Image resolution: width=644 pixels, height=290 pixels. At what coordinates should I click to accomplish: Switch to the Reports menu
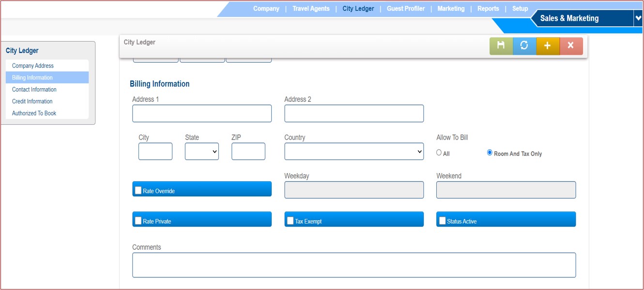488,9
